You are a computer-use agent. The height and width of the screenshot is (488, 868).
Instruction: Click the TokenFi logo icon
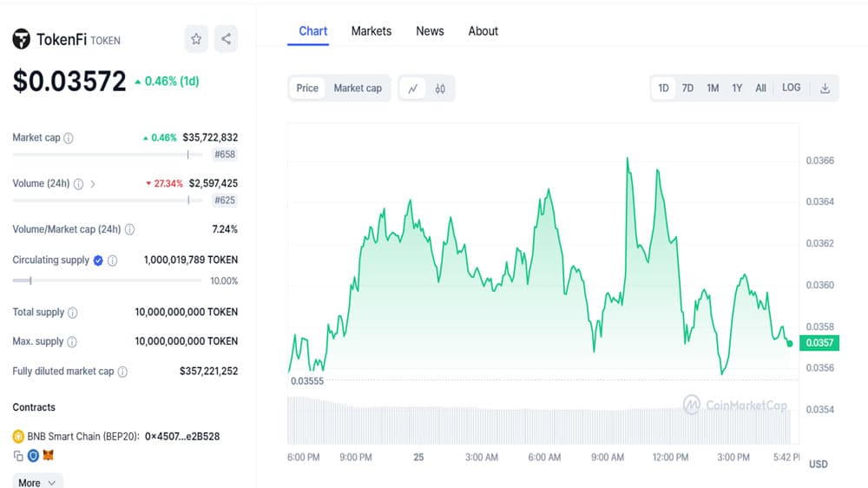22,39
